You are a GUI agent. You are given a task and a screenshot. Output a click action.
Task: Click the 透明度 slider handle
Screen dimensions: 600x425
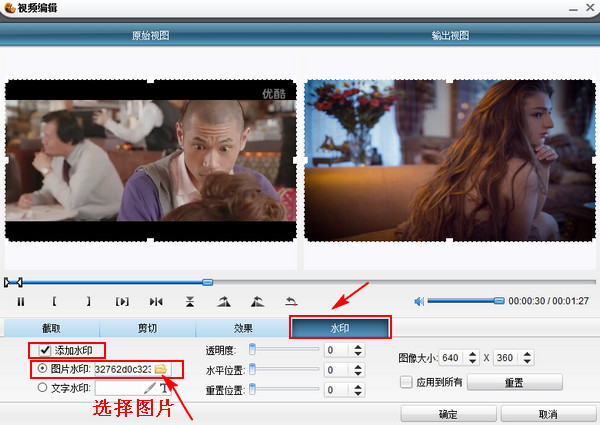click(252, 349)
